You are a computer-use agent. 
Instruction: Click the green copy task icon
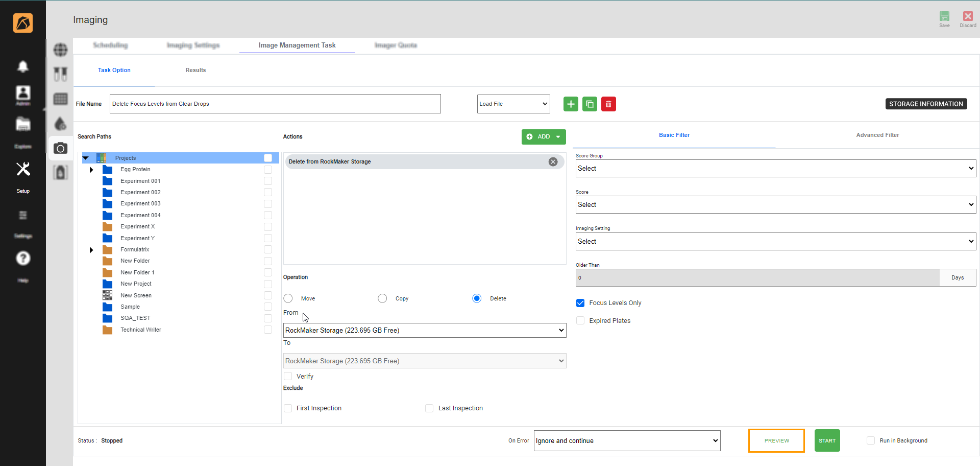pos(590,104)
